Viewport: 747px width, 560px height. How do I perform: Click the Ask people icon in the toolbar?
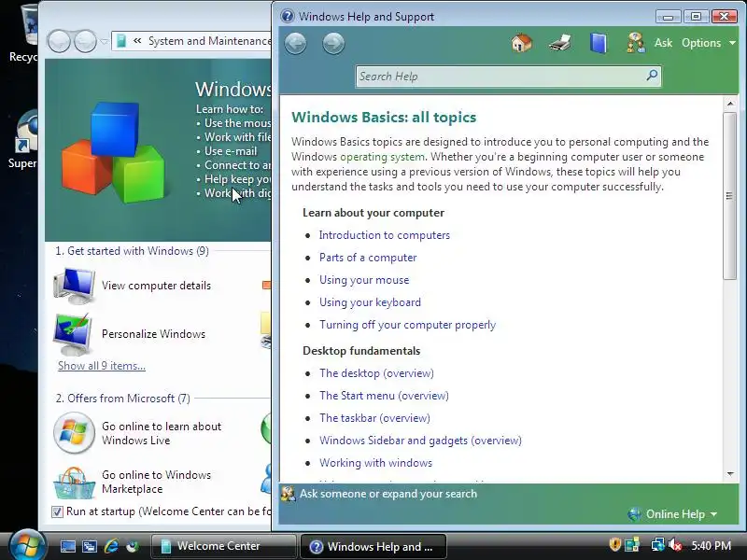point(636,43)
